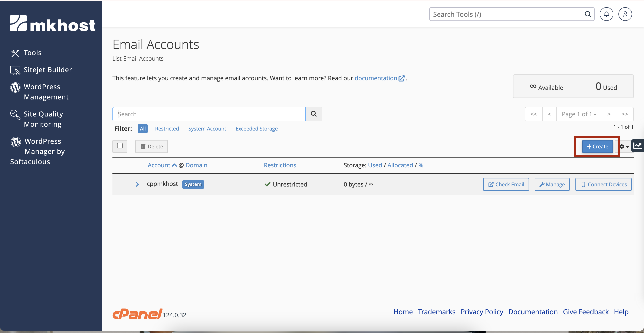Filter by Exceeded Storage

256,129
